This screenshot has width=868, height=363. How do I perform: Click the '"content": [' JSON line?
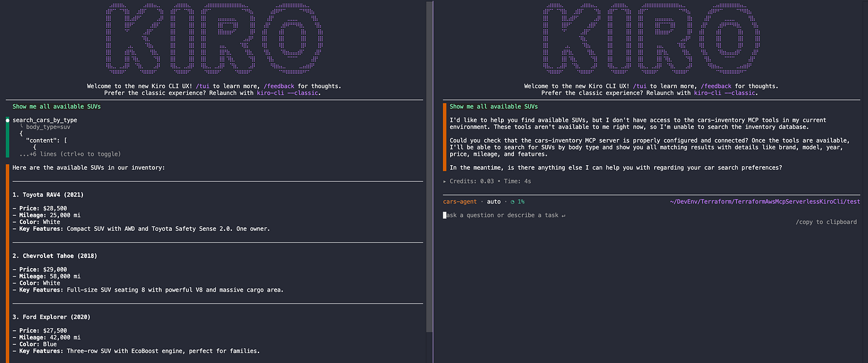coord(47,140)
